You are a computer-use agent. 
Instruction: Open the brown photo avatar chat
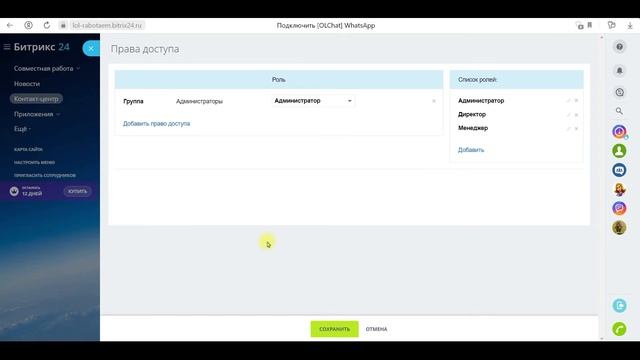click(x=620, y=227)
